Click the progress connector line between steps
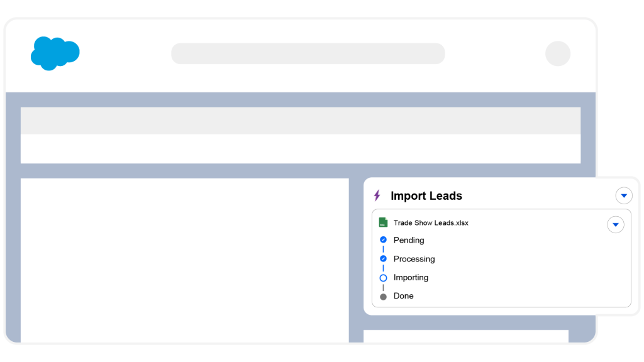Screen dimensions: 644x362 coord(383,249)
